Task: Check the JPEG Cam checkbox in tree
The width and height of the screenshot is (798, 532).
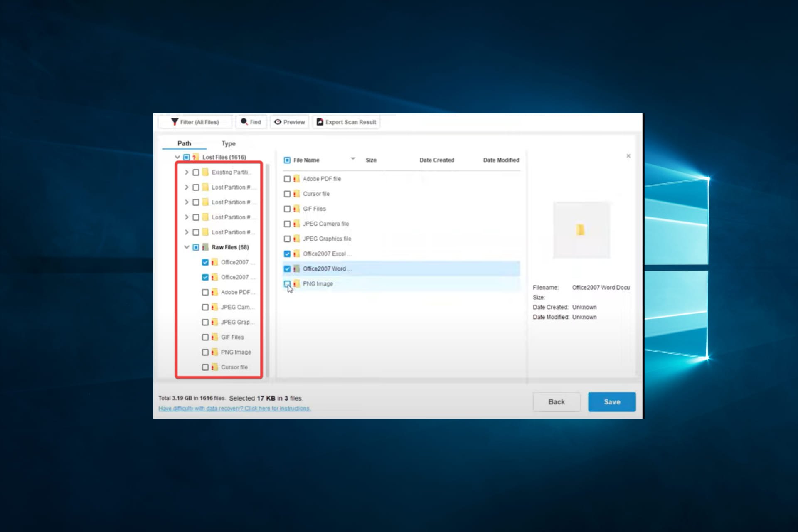Action: (205, 307)
